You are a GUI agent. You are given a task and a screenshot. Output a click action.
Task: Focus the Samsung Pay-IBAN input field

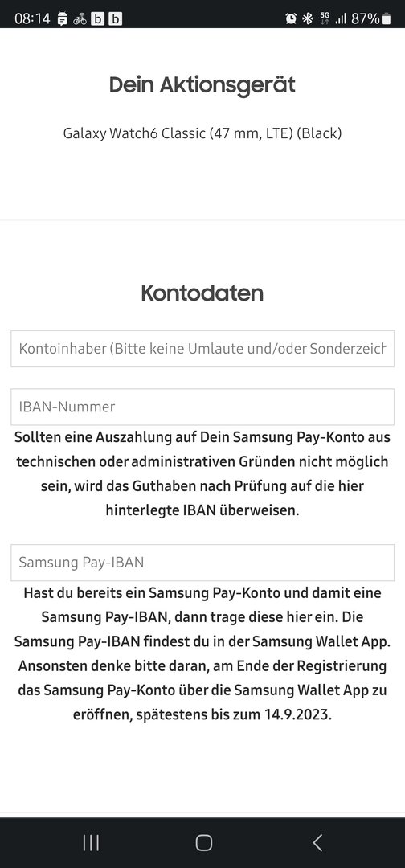202,563
